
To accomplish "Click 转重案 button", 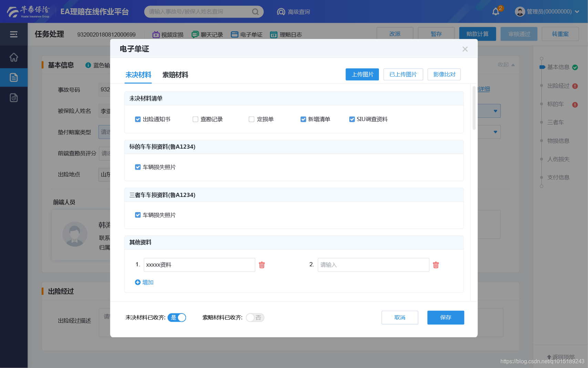I will (x=560, y=34).
